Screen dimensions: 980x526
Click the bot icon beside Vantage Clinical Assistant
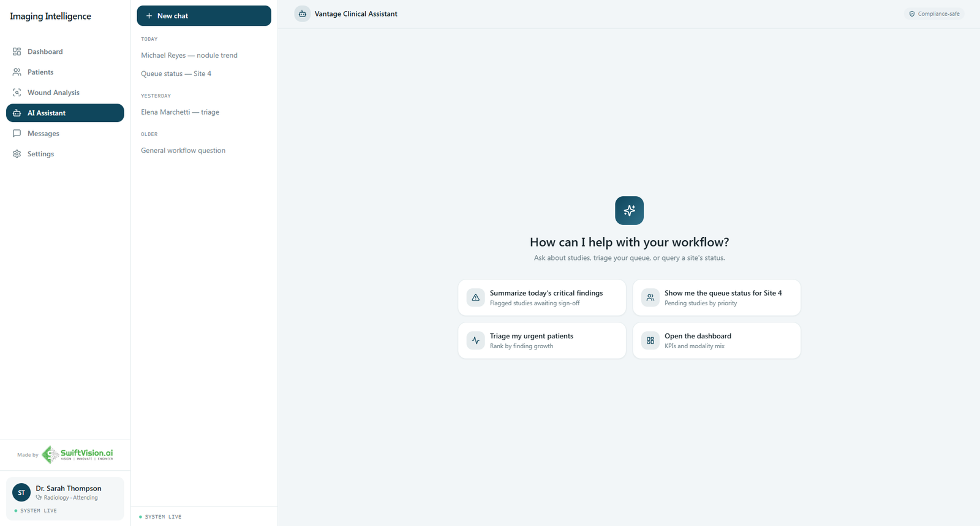[302, 13]
